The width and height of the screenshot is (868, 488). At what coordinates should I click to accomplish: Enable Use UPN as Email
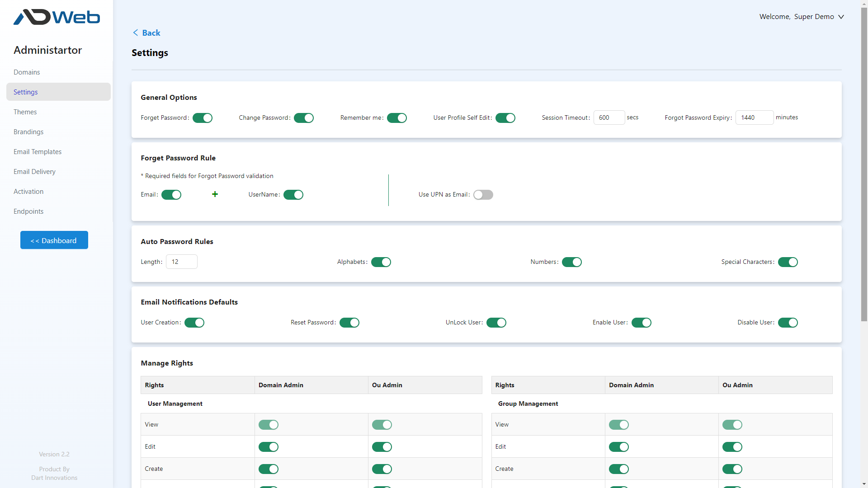click(x=483, y=194)
